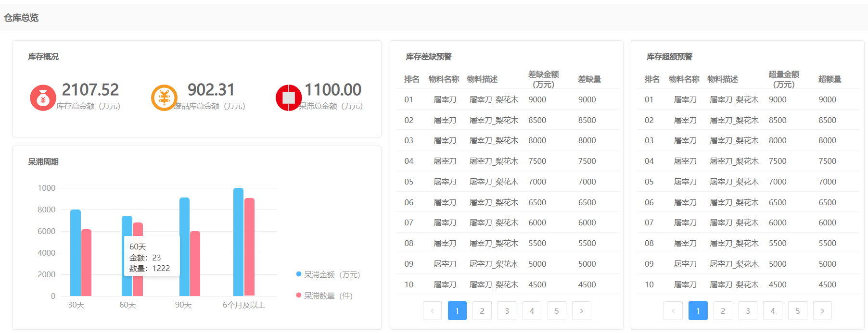Select row 10 in 库存差缺预警 table
This screenshot has height=333, width=868.
click(x=507, y=284)
